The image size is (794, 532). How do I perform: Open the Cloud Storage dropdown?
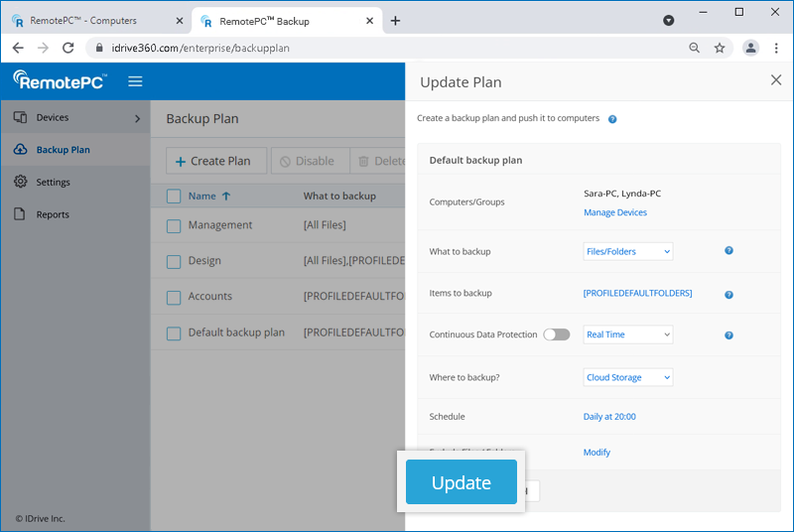pos(627,377)
